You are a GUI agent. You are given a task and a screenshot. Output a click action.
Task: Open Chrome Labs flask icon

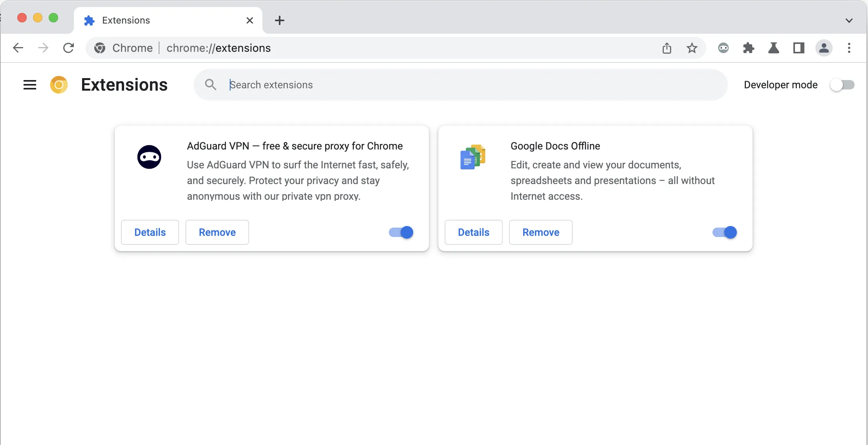click(774, 48)
